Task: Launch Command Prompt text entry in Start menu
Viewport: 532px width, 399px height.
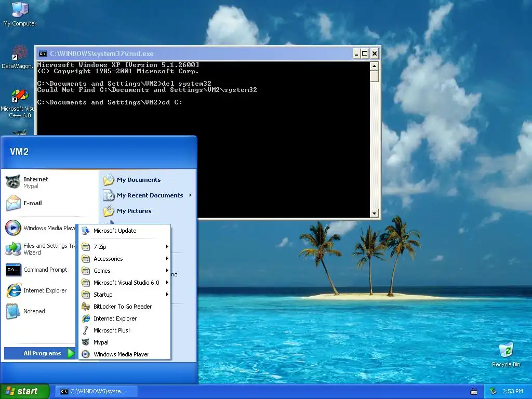Action: [x=45, y=270]
